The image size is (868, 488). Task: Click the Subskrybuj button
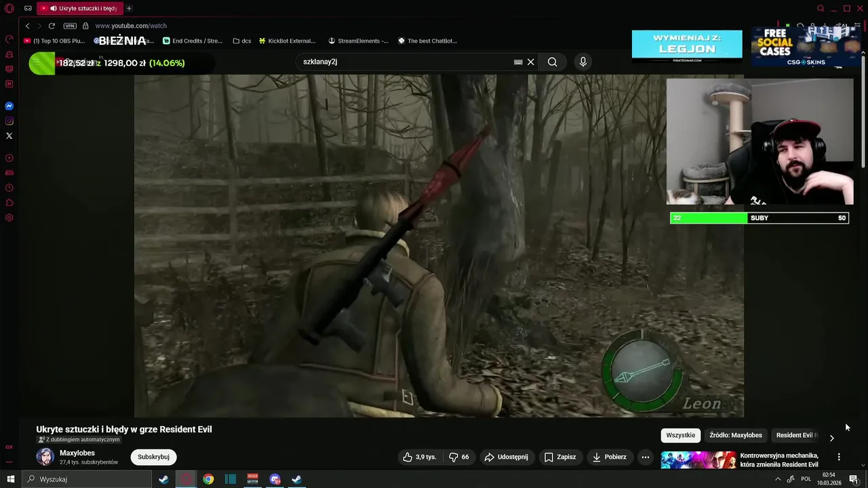point(153,457)
